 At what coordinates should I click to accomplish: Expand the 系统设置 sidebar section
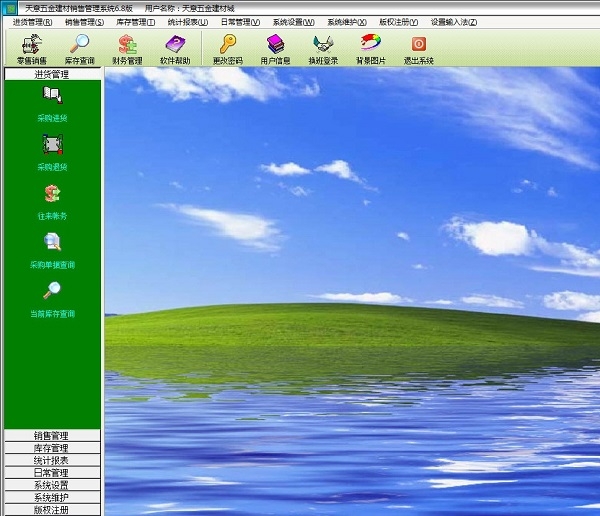coord(52,485)
